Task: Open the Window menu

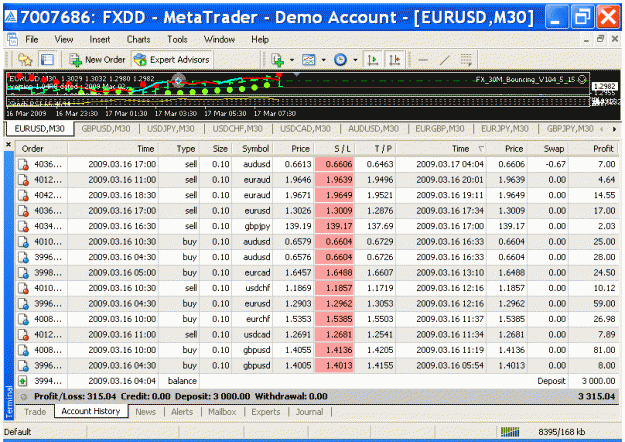Action: coord(219,39)
